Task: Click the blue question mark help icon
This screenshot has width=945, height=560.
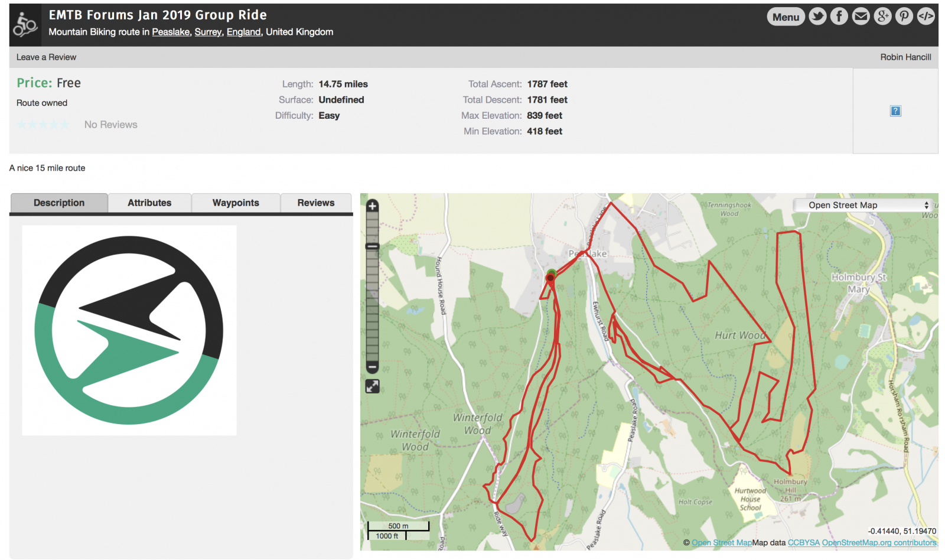Action: pos(895,111)
